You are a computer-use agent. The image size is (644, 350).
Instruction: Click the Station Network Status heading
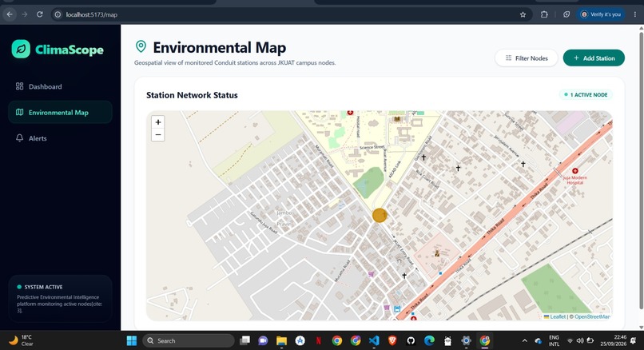click(x=192, y=95)
